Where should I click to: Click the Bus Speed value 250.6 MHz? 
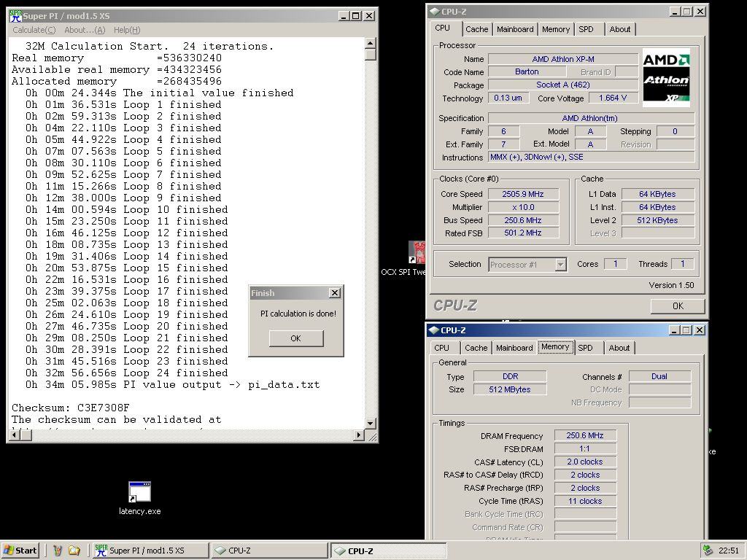pos(523,220)
